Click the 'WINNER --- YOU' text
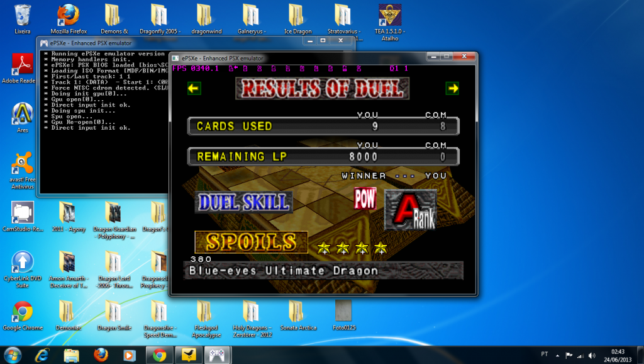644x364 pixels. pyautogui.click(x=394, y=176)
